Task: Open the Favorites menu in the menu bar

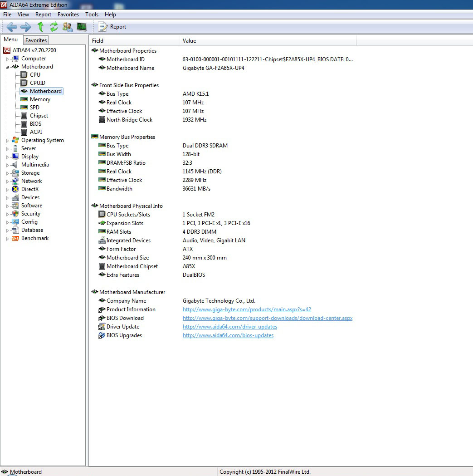Action: (x=68, y=15)
